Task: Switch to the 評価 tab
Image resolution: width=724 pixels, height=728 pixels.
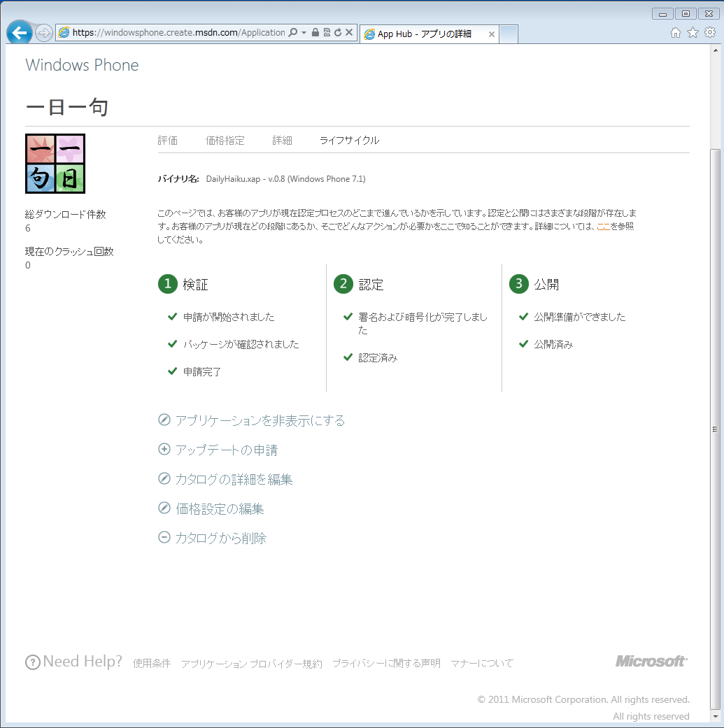Action: pyautogui.click(x=168, y=140)
